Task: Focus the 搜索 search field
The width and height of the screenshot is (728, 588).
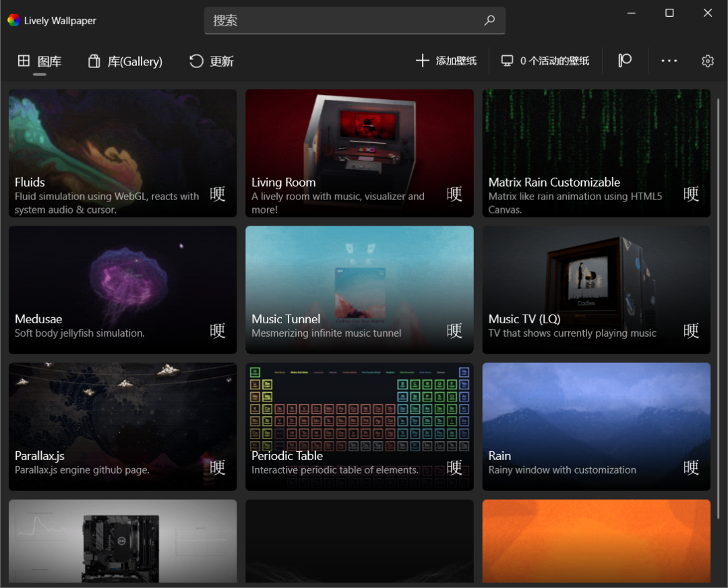Action: click(x=355, y=20)
